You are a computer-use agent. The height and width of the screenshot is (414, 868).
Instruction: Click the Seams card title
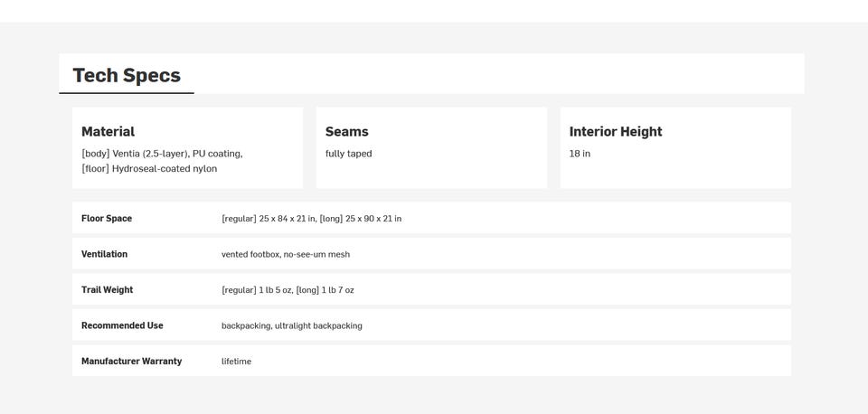pos(346,131)
